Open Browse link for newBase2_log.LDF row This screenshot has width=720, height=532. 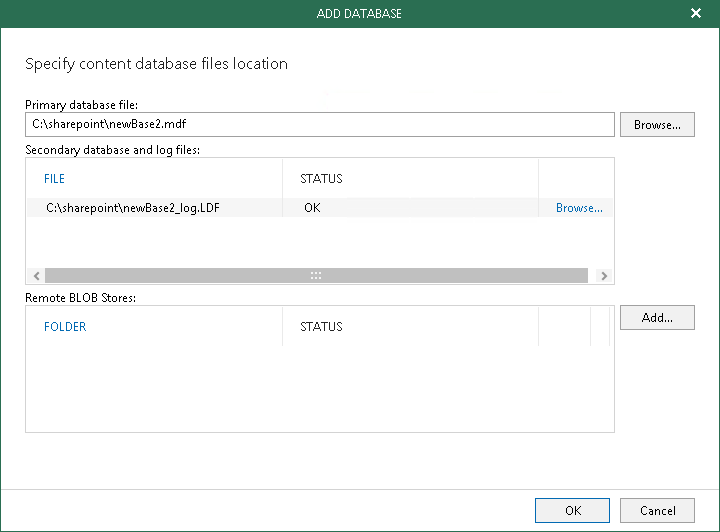[x=579, y=208]
